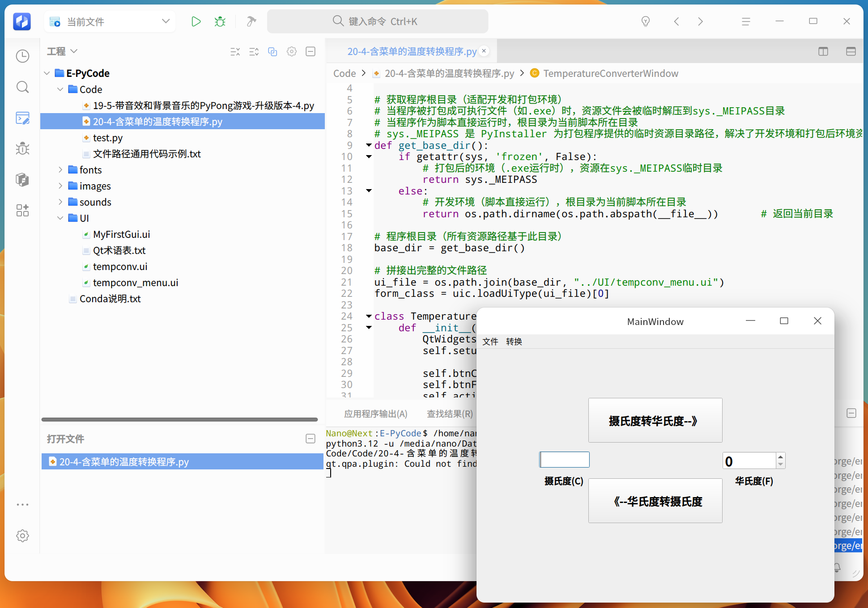Click the Build hammer icon
Image resolution: width=868 pixels, height=608 pixels.
pyautogui.click(x=251, y=21)
